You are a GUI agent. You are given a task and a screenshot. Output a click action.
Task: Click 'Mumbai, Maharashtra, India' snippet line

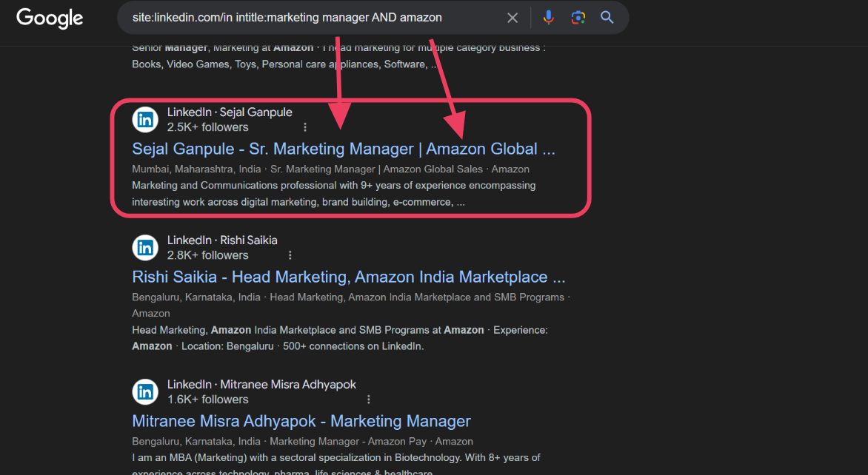click(330, 169)
